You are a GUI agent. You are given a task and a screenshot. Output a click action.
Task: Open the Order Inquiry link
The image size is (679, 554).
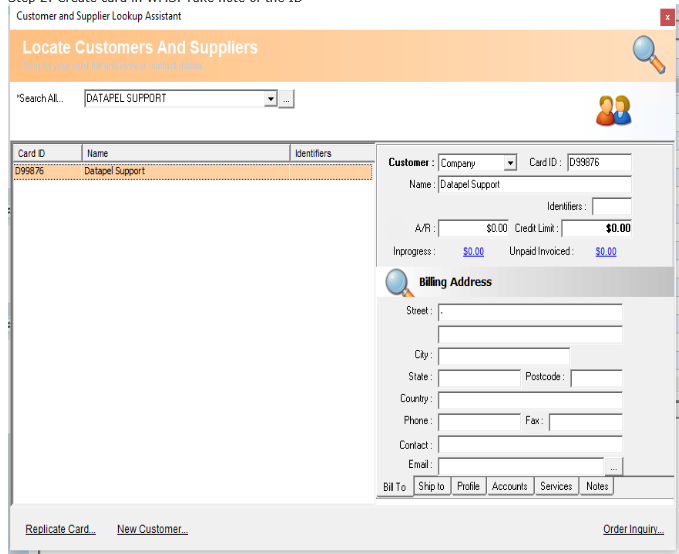[x=634, y=529]
